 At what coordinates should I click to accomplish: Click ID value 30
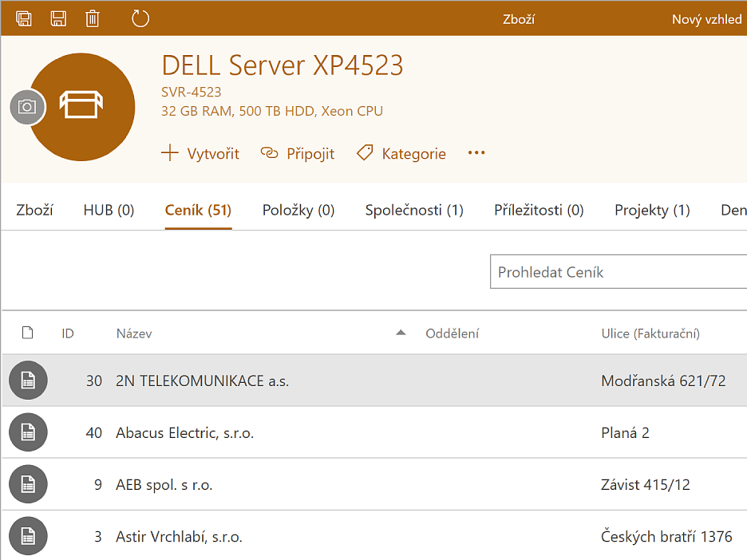coord(94,381)
